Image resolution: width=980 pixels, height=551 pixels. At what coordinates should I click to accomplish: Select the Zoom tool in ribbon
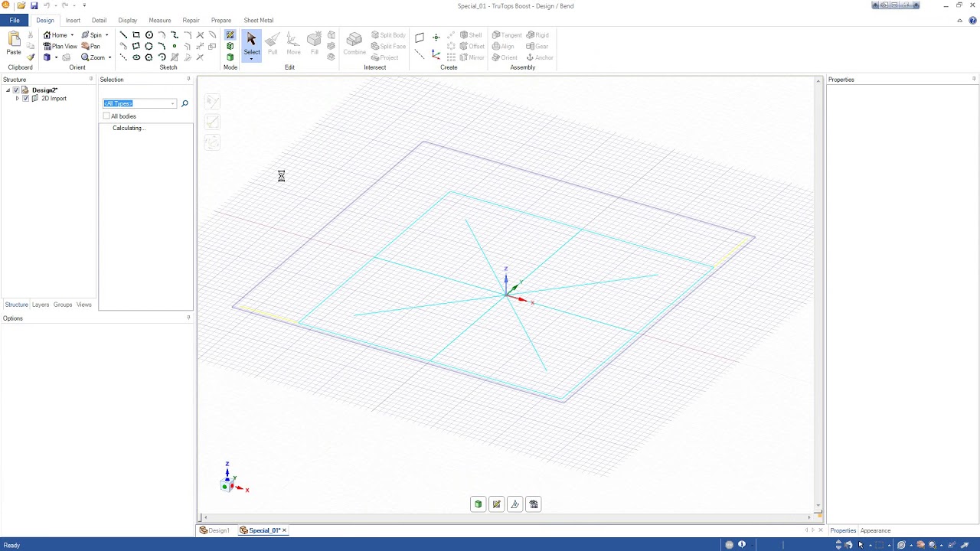[x=93, y=57]
